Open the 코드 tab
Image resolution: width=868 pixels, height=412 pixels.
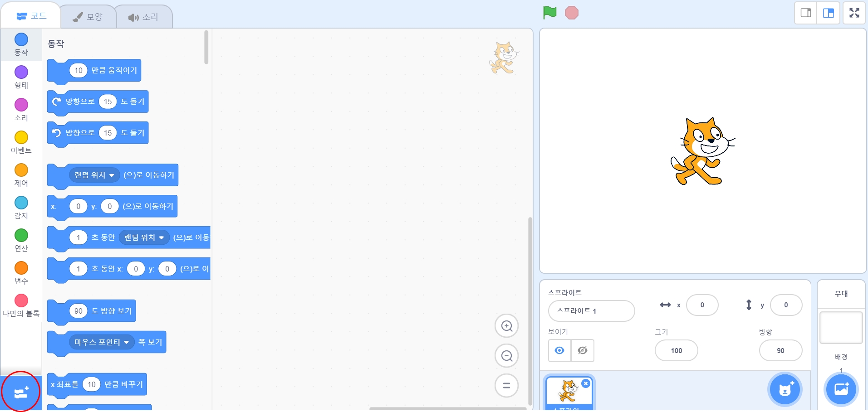click(31, 16)
